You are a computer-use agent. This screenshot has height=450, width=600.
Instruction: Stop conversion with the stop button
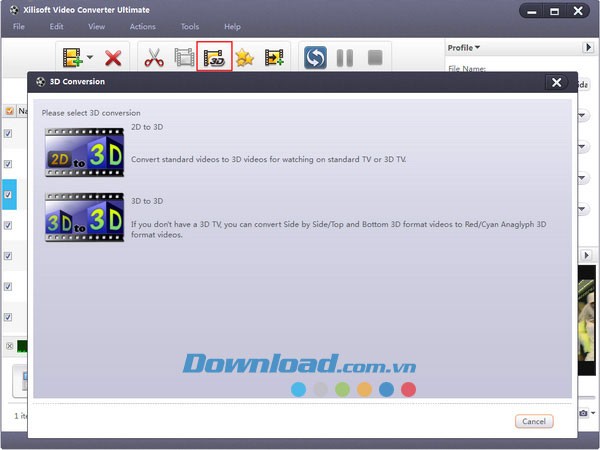click(x=375, y=58)
